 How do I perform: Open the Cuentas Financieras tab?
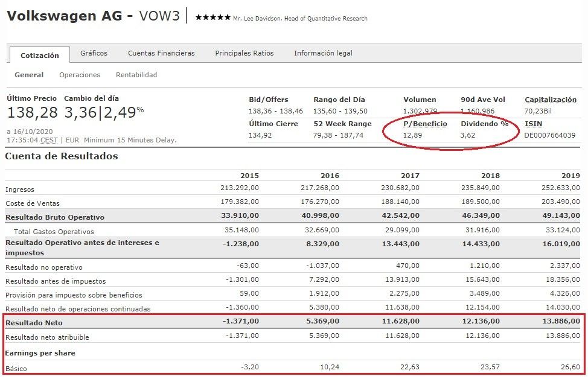pos(161,53)
